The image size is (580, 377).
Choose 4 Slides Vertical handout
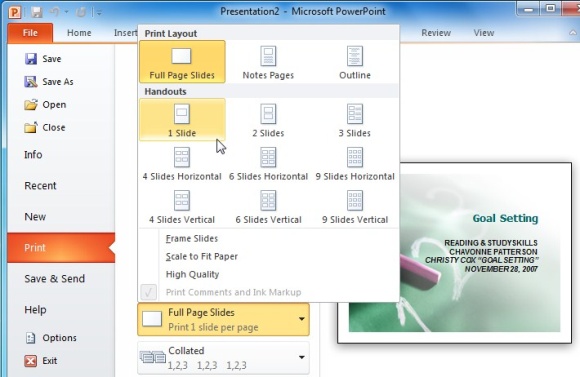click(x=182, y=206)
